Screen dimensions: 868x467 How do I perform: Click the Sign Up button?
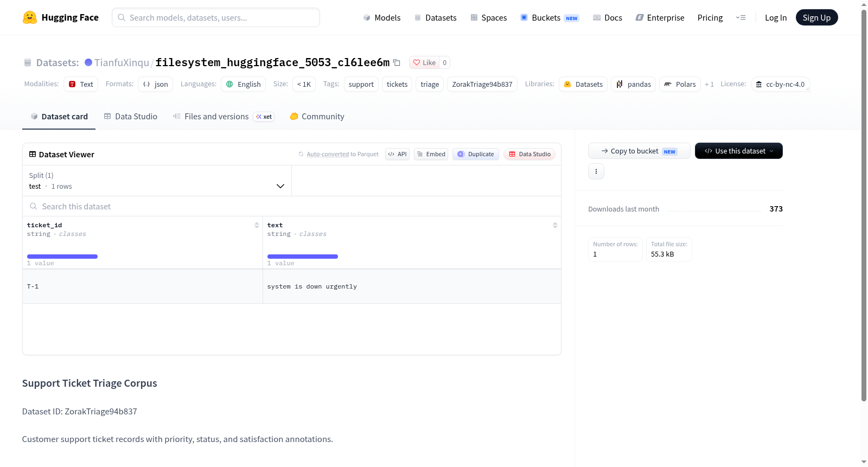click(x=816, y=17)
